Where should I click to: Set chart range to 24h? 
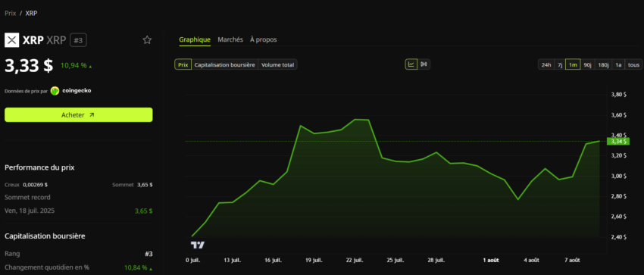coord(546,65)
